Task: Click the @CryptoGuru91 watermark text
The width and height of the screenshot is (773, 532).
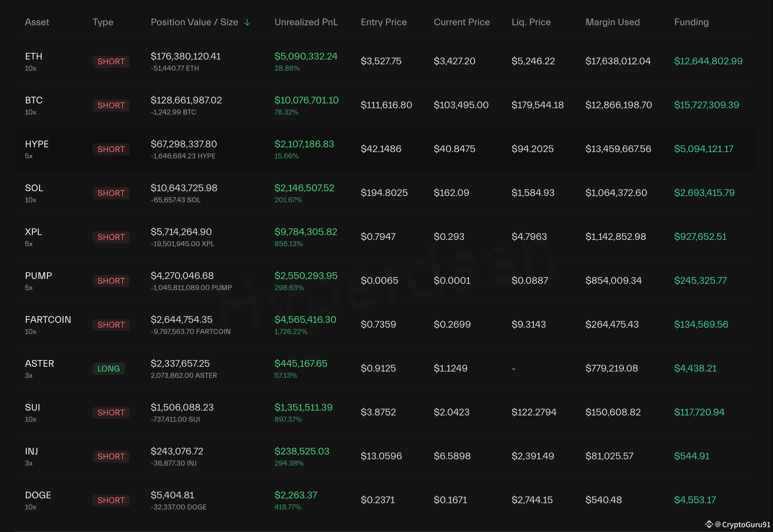Action: pos(742,524)
